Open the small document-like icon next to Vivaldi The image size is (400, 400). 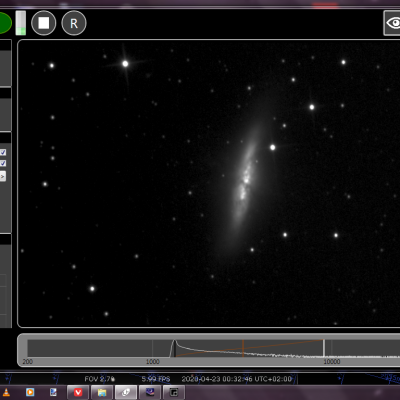tap(53, 392)
